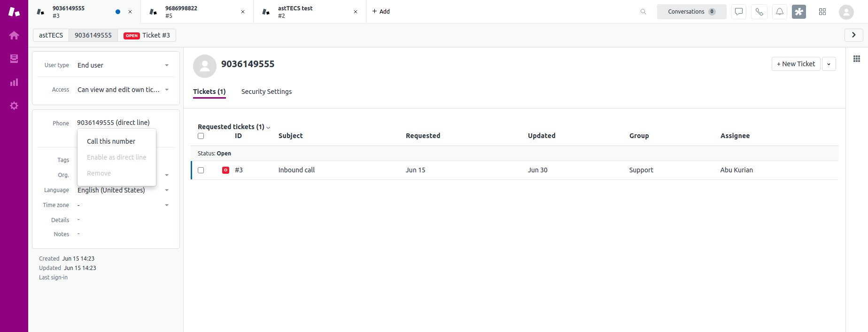Open the Zendesk products grid icon
Image resolution: width=868 pixels, height=332 pixels.
pos(822,12)
